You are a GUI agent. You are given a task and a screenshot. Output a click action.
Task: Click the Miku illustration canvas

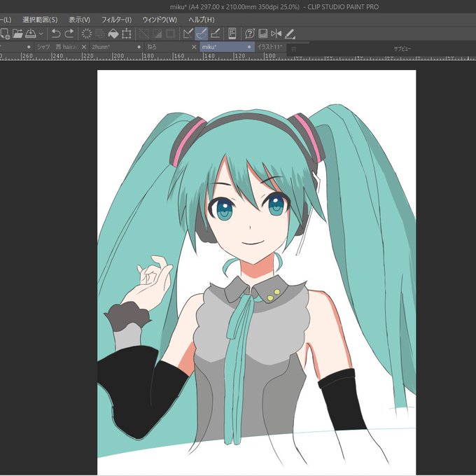pyautogui.click(x=256, y=272)
